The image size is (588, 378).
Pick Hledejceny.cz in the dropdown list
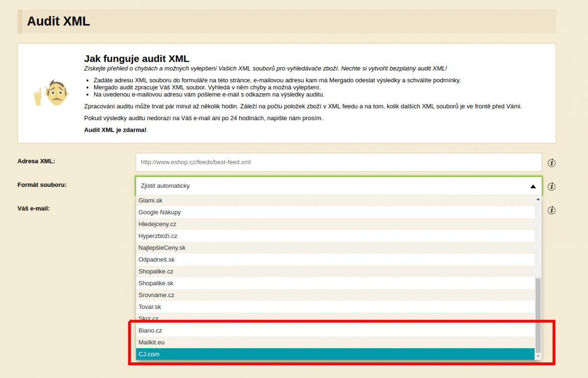[335, 224]
